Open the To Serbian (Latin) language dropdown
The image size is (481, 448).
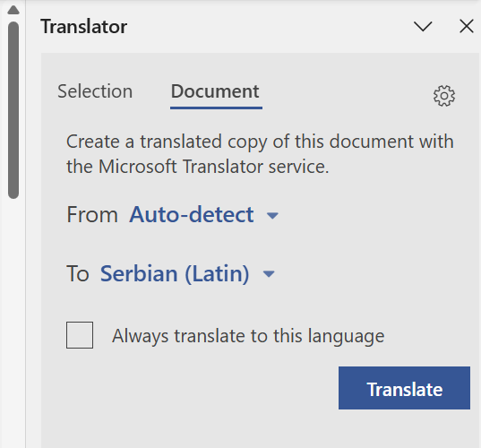[x=187, y=273]
